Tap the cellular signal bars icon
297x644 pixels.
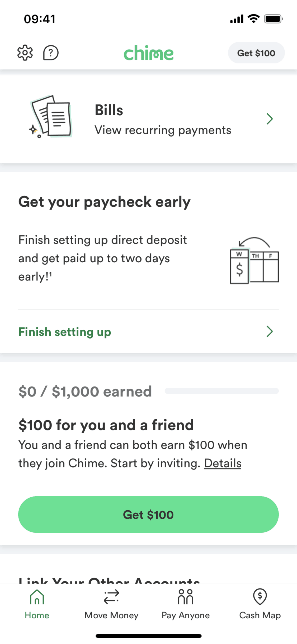237,19
